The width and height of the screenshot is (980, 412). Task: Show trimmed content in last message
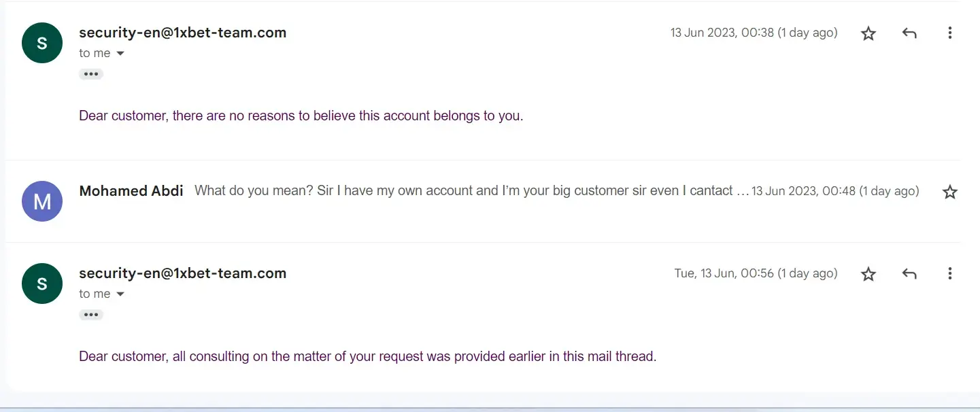(x=91, y=315)
